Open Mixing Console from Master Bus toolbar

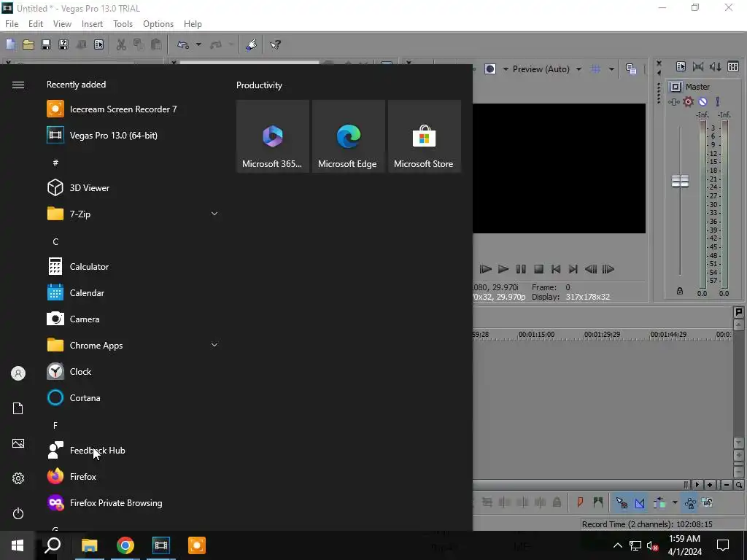pyautogui.click(x=733, y=66)
